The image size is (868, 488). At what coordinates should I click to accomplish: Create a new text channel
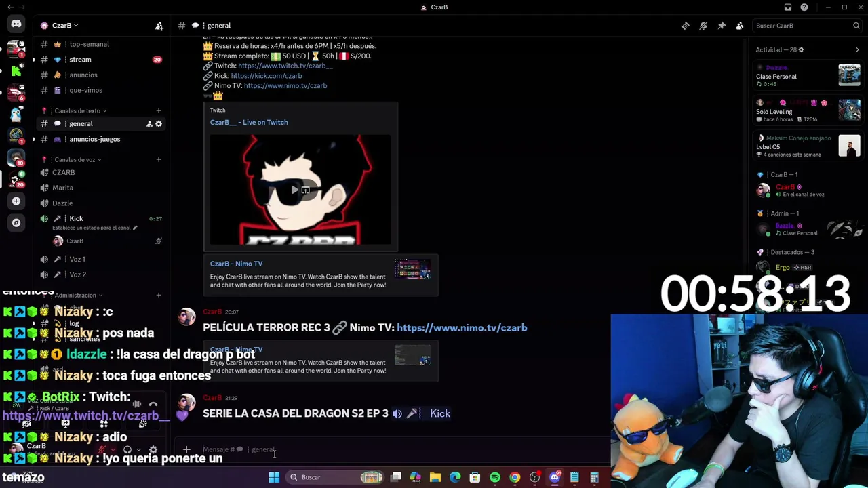coord(159,110)
